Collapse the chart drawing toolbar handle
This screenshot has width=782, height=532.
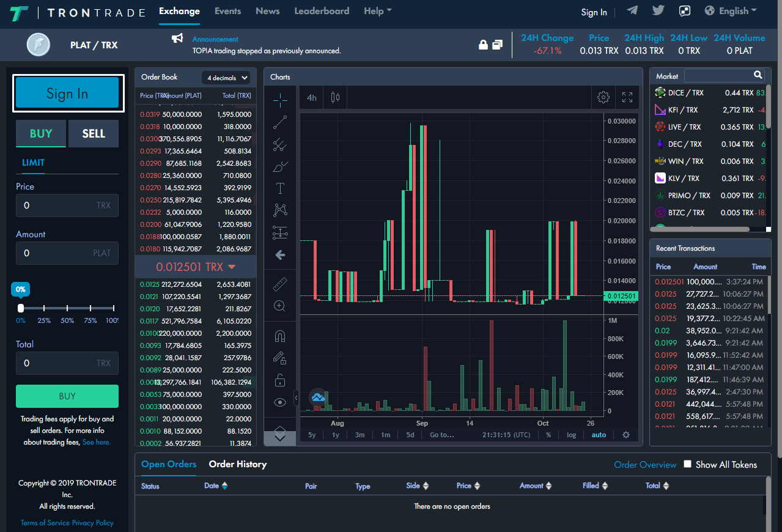pyautogui.click(x=296, y=397)
